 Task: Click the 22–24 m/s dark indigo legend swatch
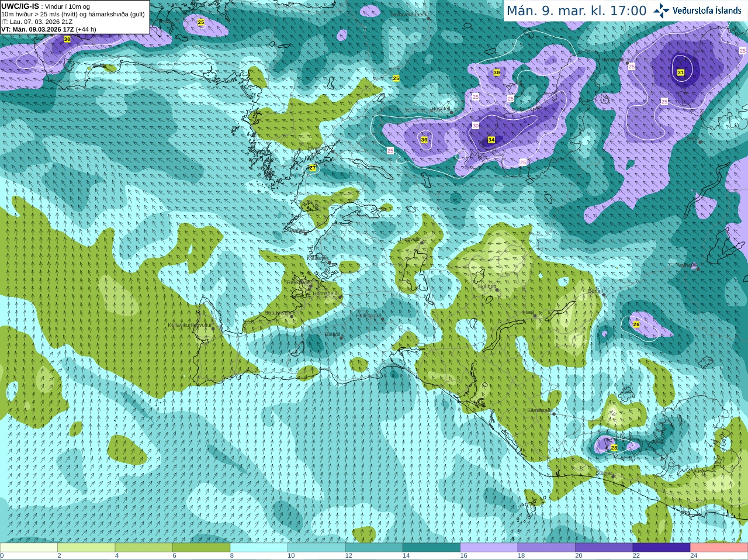(x=662, y=548)
